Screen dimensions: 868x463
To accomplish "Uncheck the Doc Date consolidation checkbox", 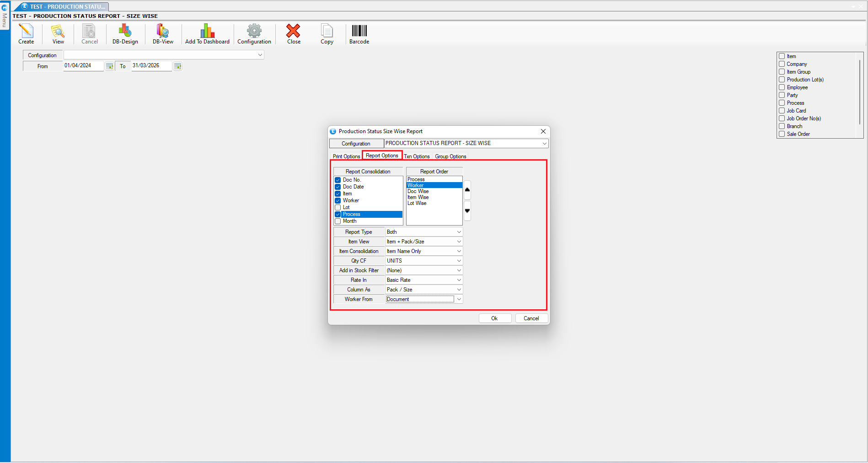I will coord(338,187).
